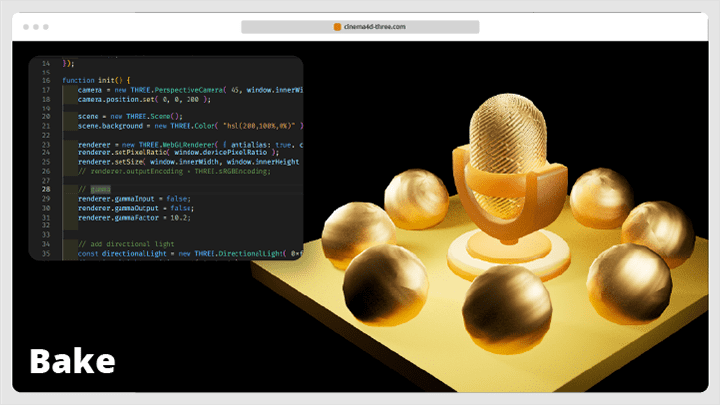Select the round microphone stand base

click(x=508, y=255)
